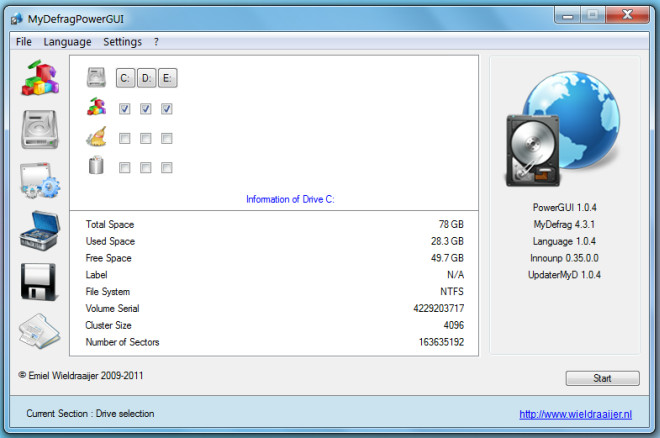Viewport: 660px width, 438px height.
Task: Enable broom cleanup checkbox for drive D:
Action: (146, 138)
